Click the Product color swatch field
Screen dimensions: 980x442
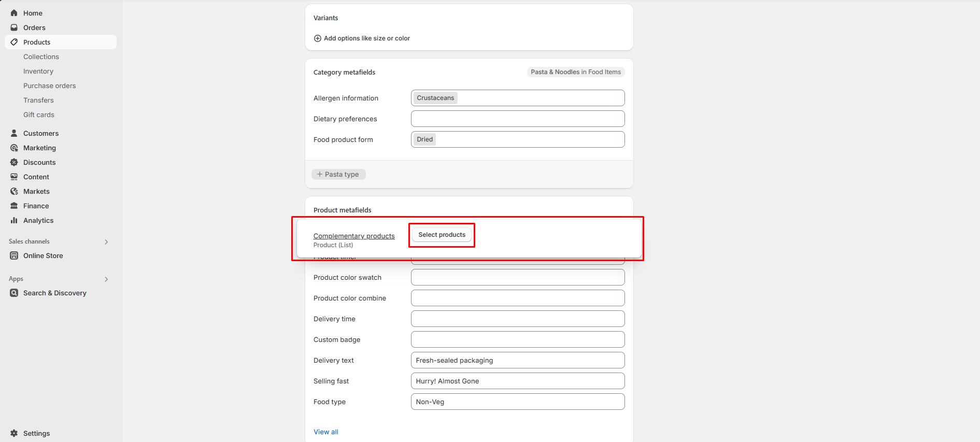517,277
